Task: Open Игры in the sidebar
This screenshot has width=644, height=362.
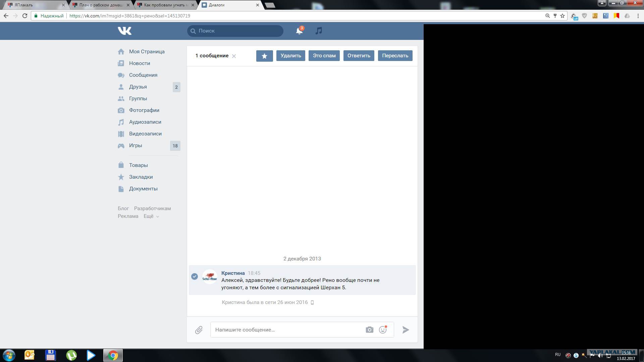Action: (136, 145)
